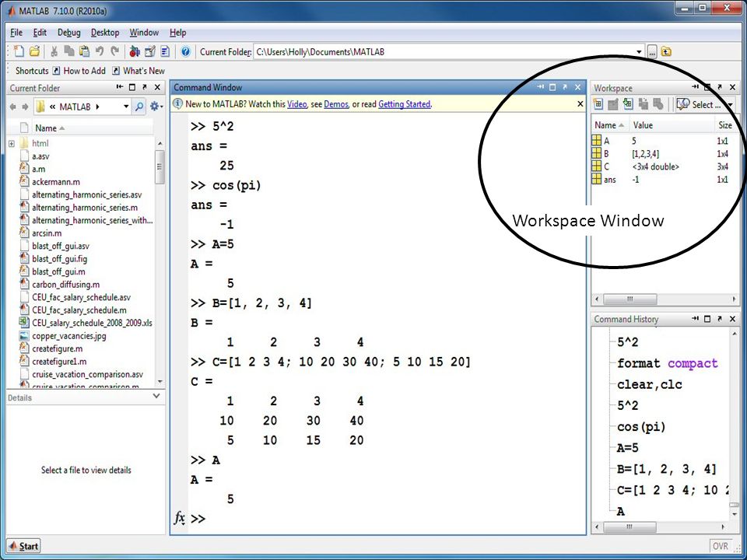Select ackermann.m in Current Folder
Screen dimensions: 747x560
coord(56,181)
